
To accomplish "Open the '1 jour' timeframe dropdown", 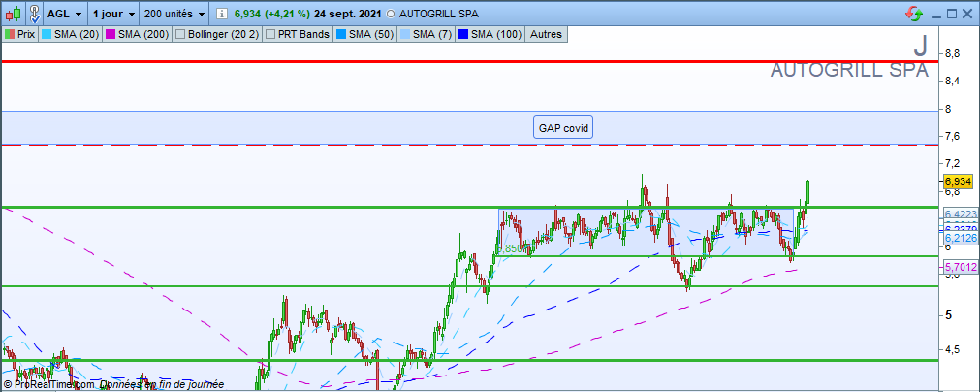I will [x=113, y=14].
